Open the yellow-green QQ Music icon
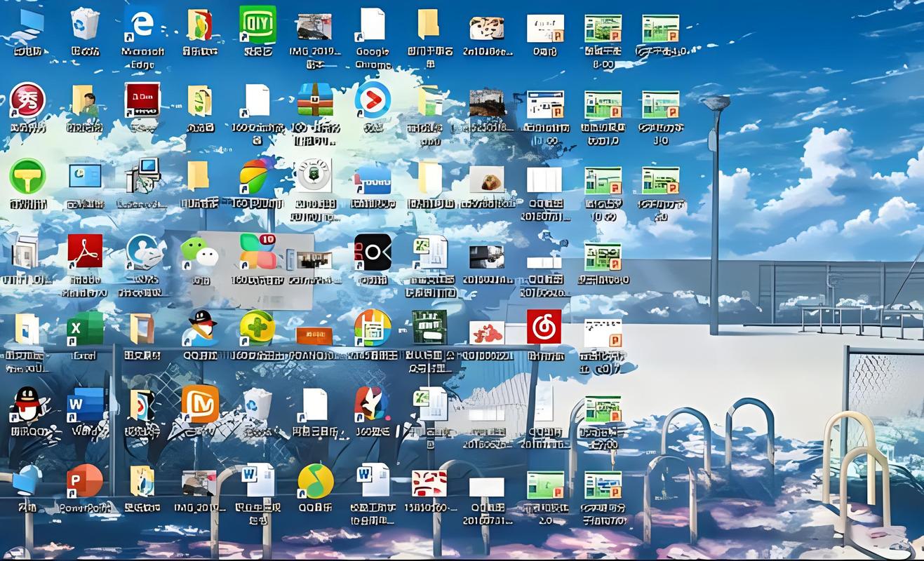Screen dimensions: 924x561 pos(315,480)
